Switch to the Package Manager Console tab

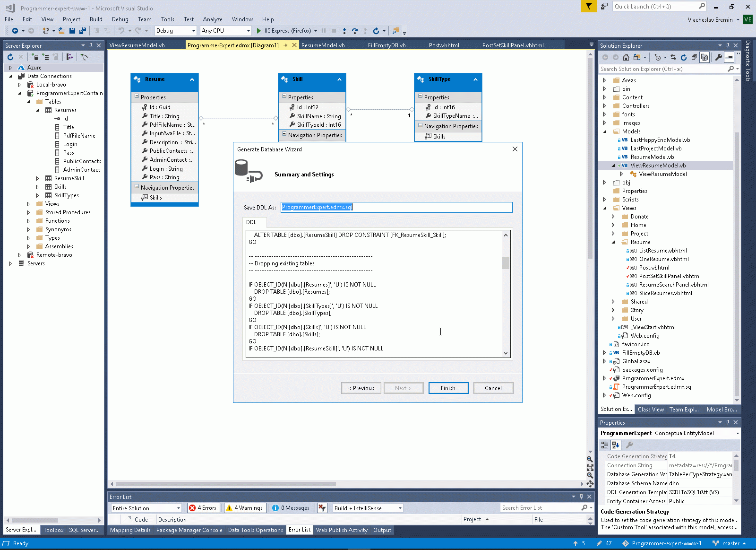pos(189,530)
